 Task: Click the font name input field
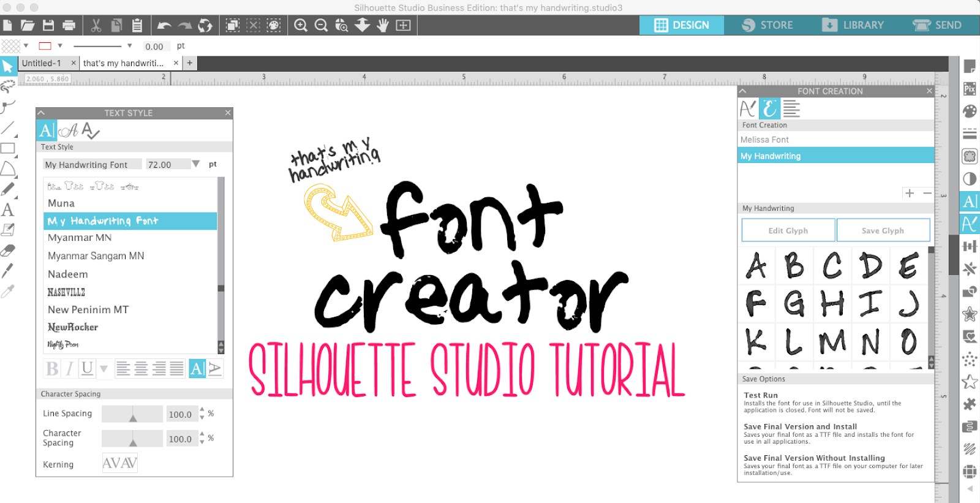92,164
